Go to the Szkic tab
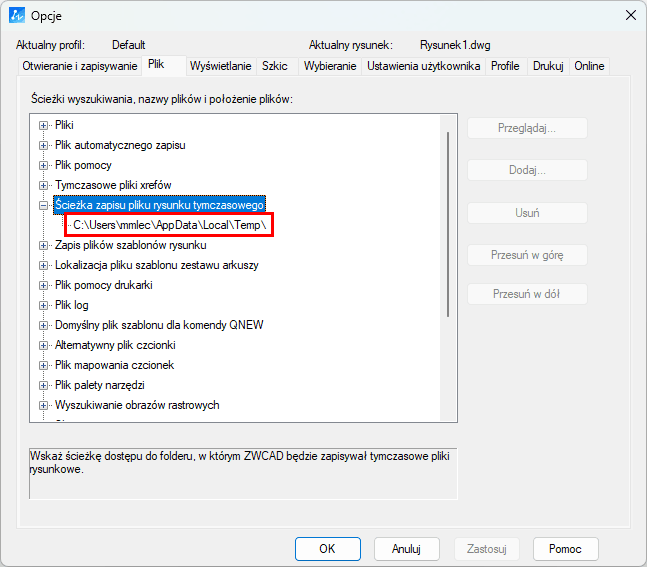This screenshot has width=647, height=567. point(275,66)
